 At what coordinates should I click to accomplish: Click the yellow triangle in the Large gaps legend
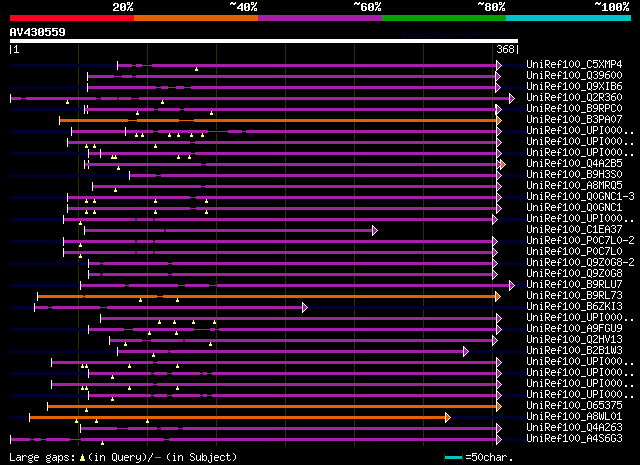[82, 458]
